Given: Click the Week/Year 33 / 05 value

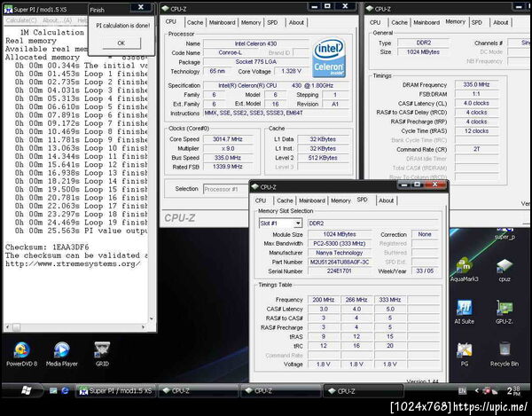Looking at the screenshot, I should point(425,271).
